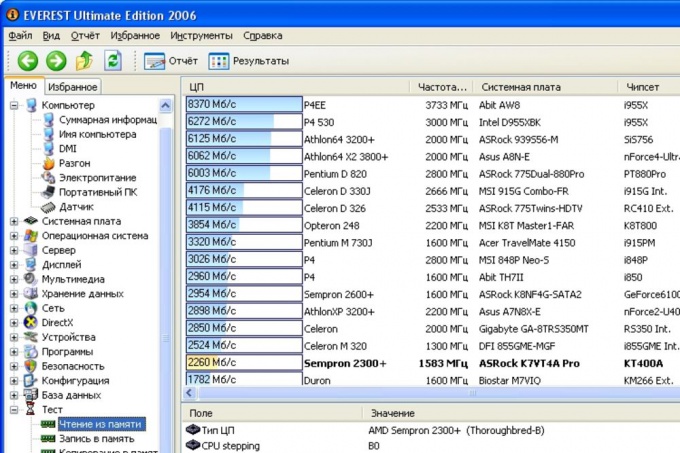Viewport: 680px width, 453px height.
Task: Click the horizontal scrollbar left arrow
Action: click(x=189, y=393)
